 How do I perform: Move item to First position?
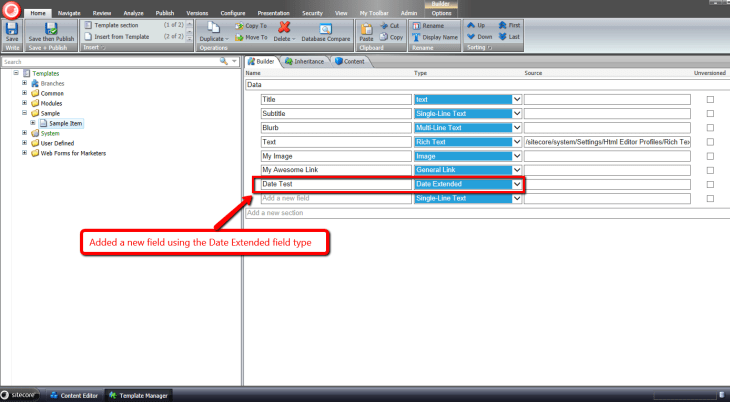[x=509, y=25]
